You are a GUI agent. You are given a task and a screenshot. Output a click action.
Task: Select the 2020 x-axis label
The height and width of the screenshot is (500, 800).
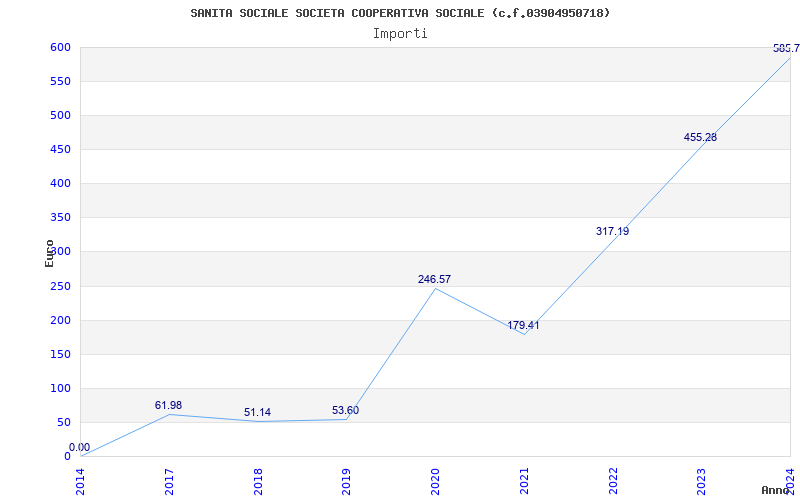click(x=435, y=482)
